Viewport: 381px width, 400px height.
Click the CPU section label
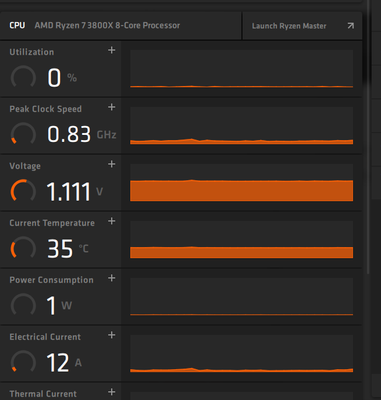tap(17, 26)
